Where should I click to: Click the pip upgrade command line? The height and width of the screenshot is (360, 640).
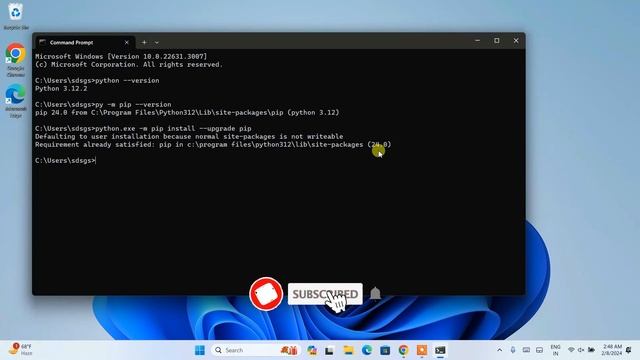(x=143, y=129)
